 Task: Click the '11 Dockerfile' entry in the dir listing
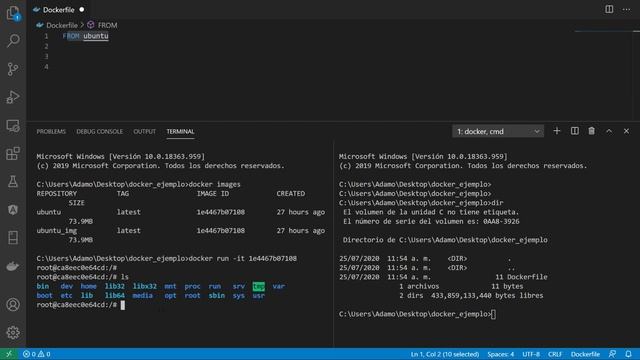tap(521, 277)
